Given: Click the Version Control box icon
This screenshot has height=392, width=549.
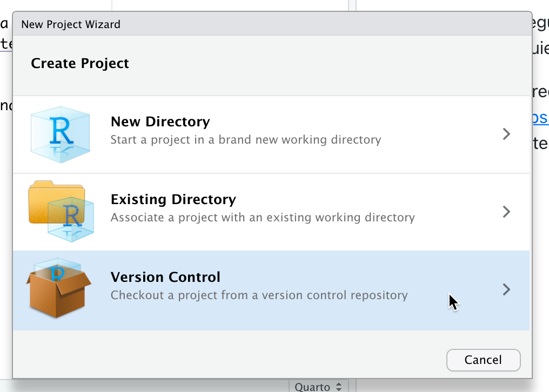Looking at the screenshot, I should [x=58, y=288].
